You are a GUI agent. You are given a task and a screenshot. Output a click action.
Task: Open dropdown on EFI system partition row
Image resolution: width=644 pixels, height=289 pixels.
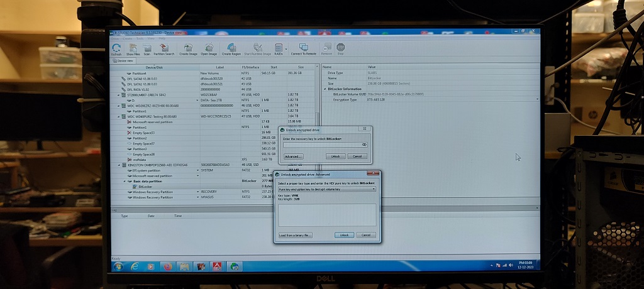point(197,170)
